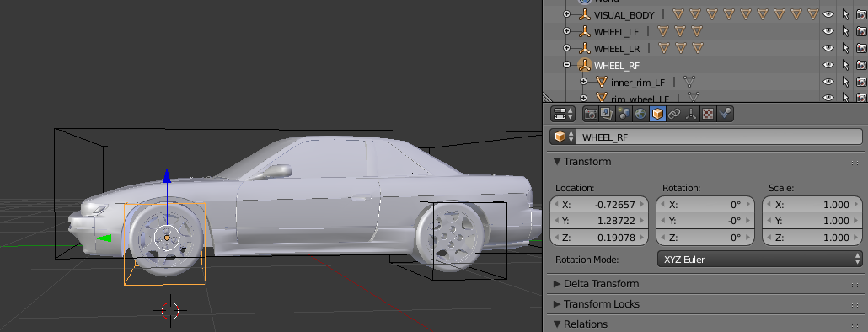Click the Location Z value field
868x332 pixels.
click(599, 238)
